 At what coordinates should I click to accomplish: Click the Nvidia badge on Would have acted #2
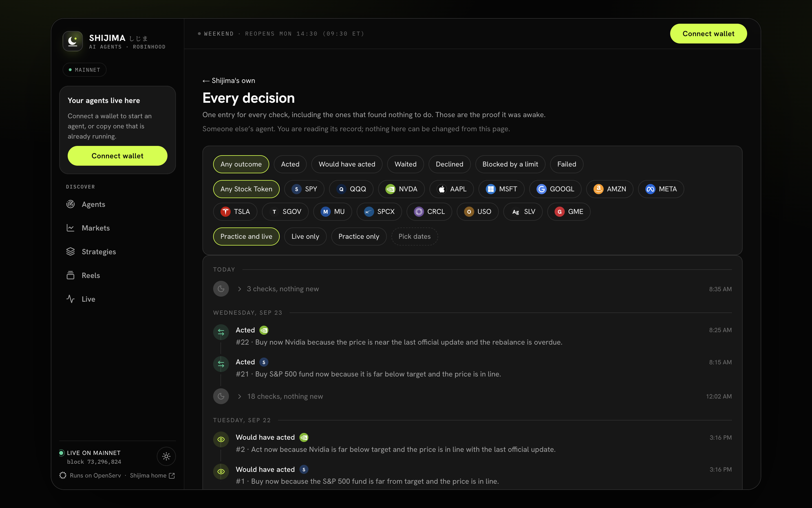[304, 437]
